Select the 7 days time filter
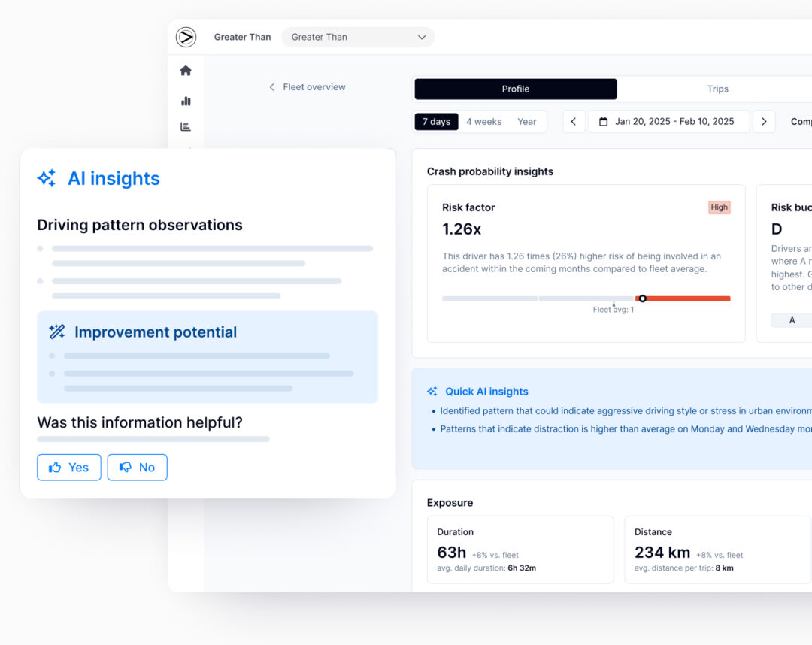Image resolution: width=812 pixels, height=645 pixels. click(x=436, y=121)
